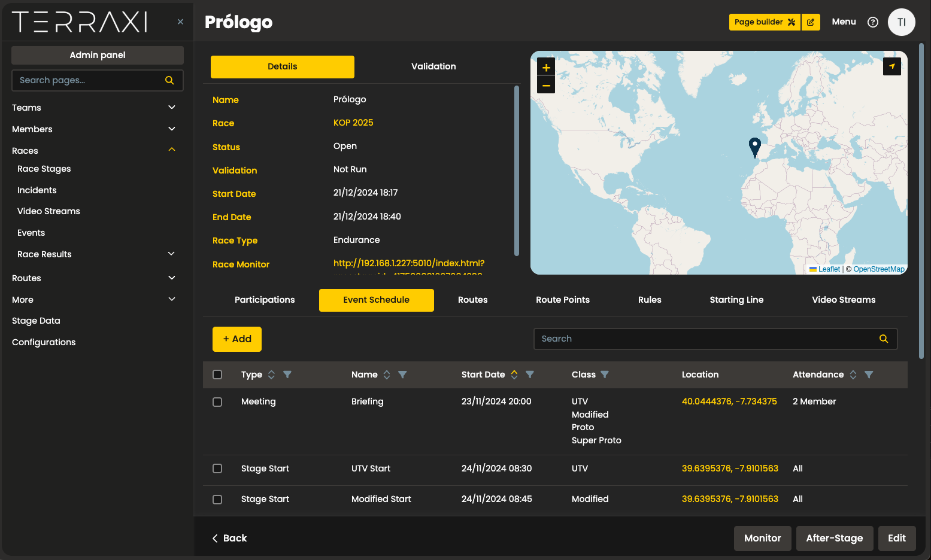Open the page builder edit pencil icon

tap(811, 22)
